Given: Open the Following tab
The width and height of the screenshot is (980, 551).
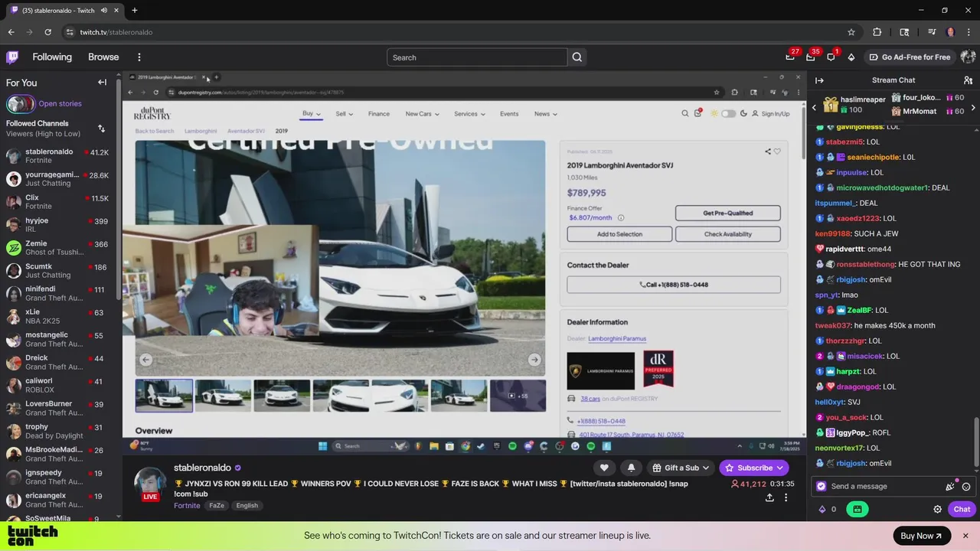Looking at the screenshot, I should pos(52,57).
